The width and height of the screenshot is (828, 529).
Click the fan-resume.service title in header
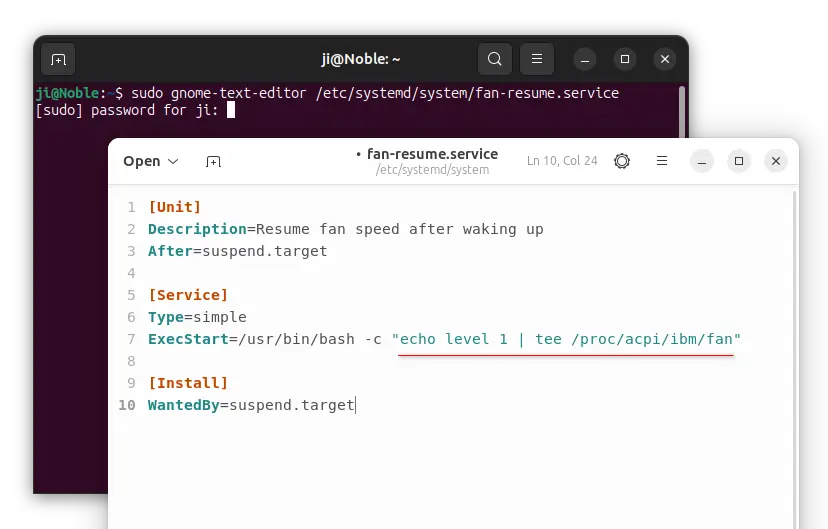coord(432,154)
